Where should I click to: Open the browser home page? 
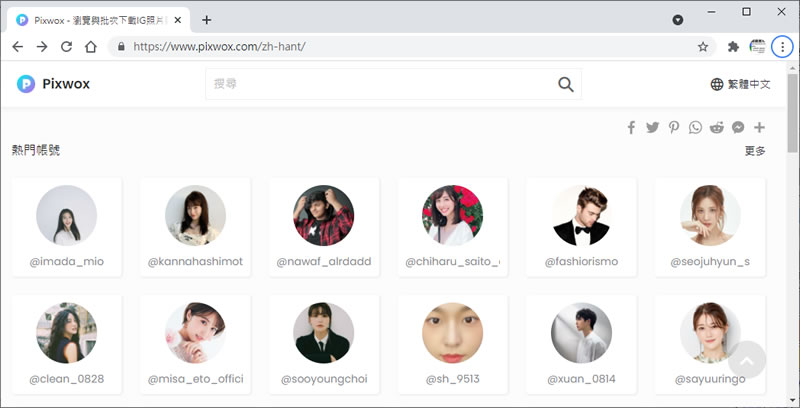click(x=91, y=47)
